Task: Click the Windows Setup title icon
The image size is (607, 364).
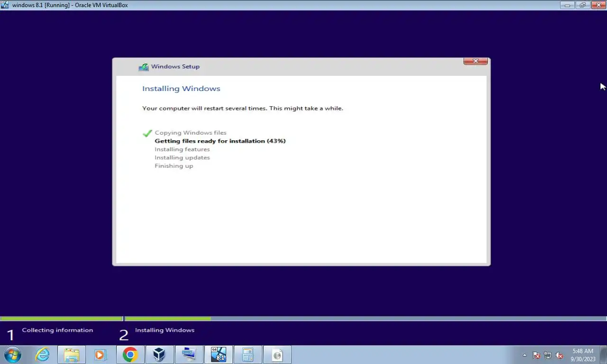Action: [143, 67]
